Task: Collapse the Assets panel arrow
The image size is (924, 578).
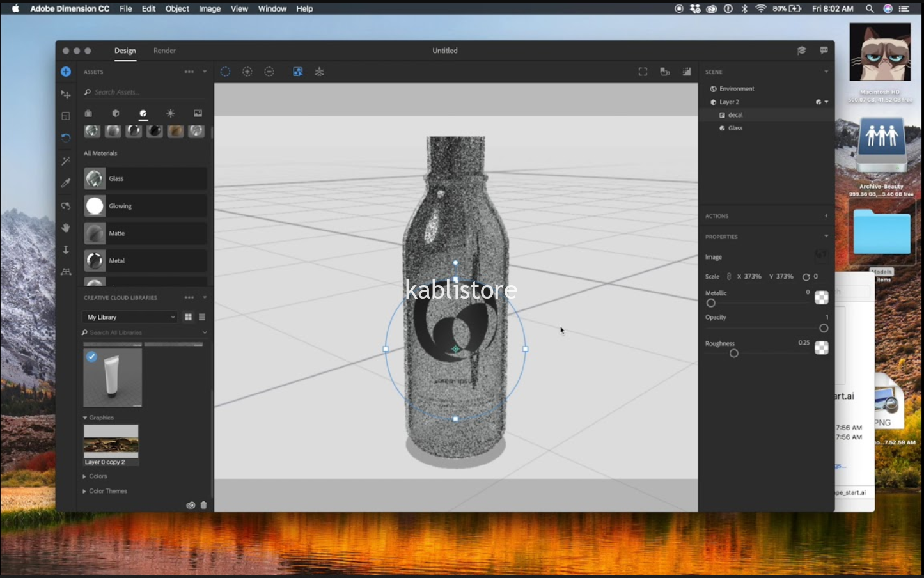Action: (x=205, y=72)
